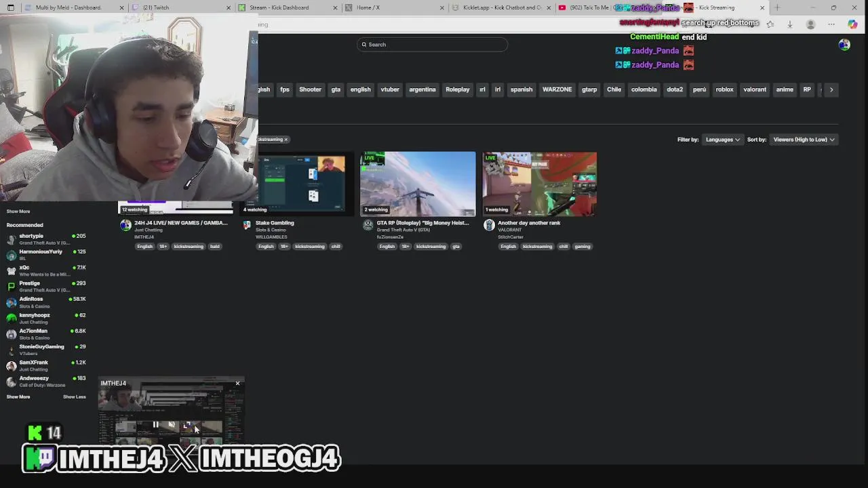Open a new browser tab with plus
The height and width of the screenshot is (488, 868).
tap(777, 7)
